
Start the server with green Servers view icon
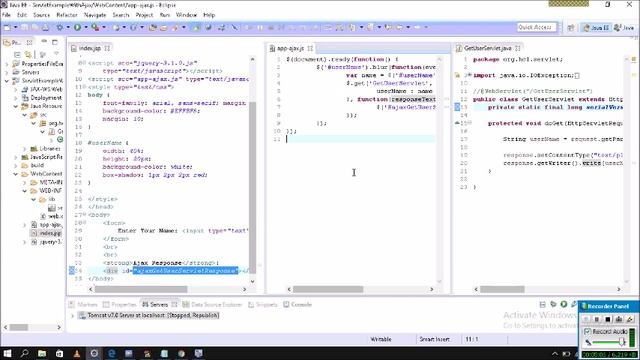564,304
